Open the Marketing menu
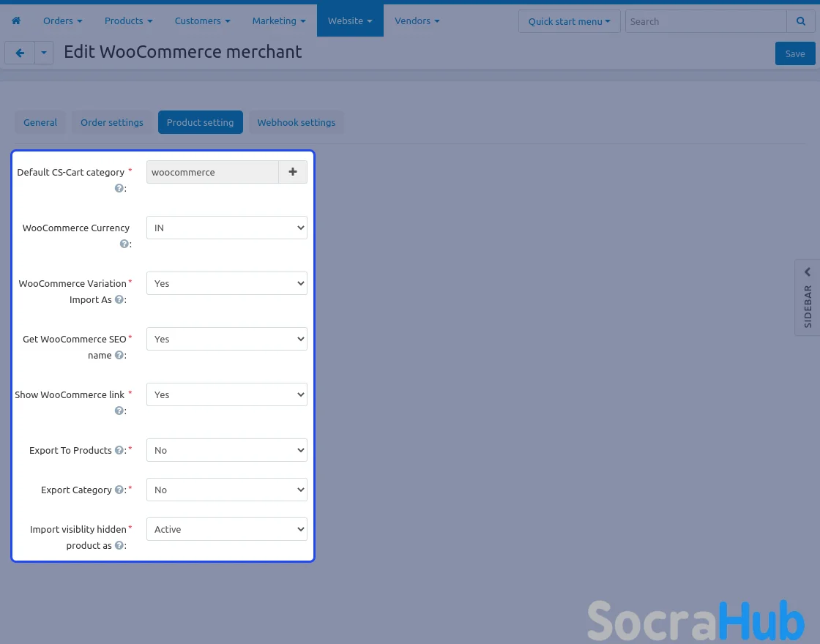 pos(279,21)
